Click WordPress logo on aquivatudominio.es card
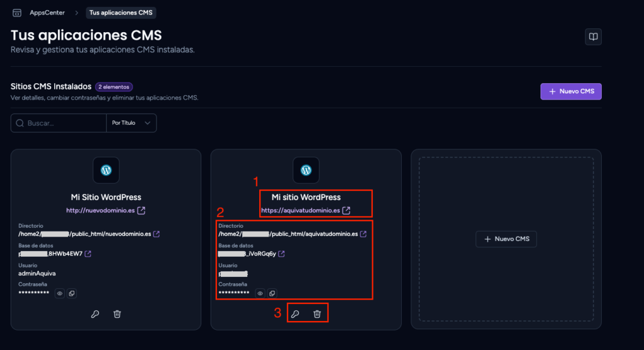 tap(306, 170)
